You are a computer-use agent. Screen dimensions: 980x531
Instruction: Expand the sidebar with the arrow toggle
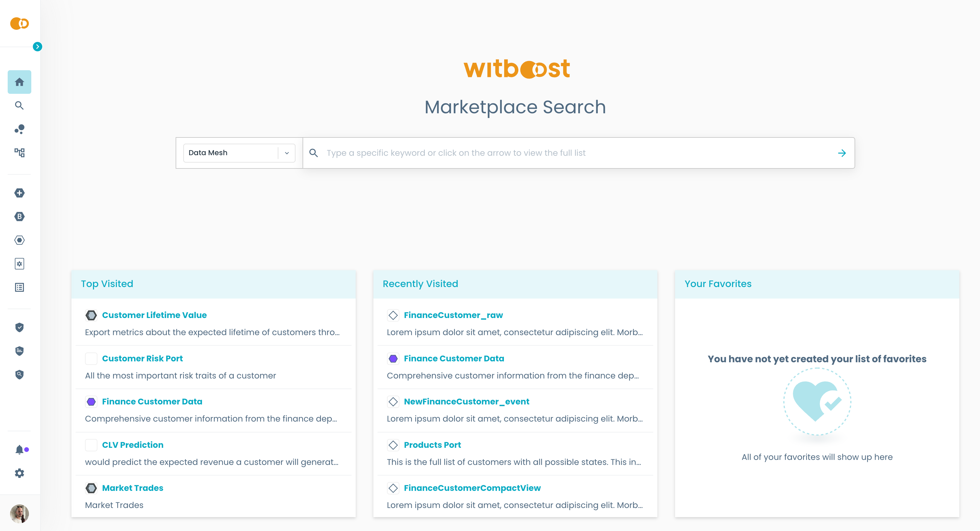tap(37, 47)
